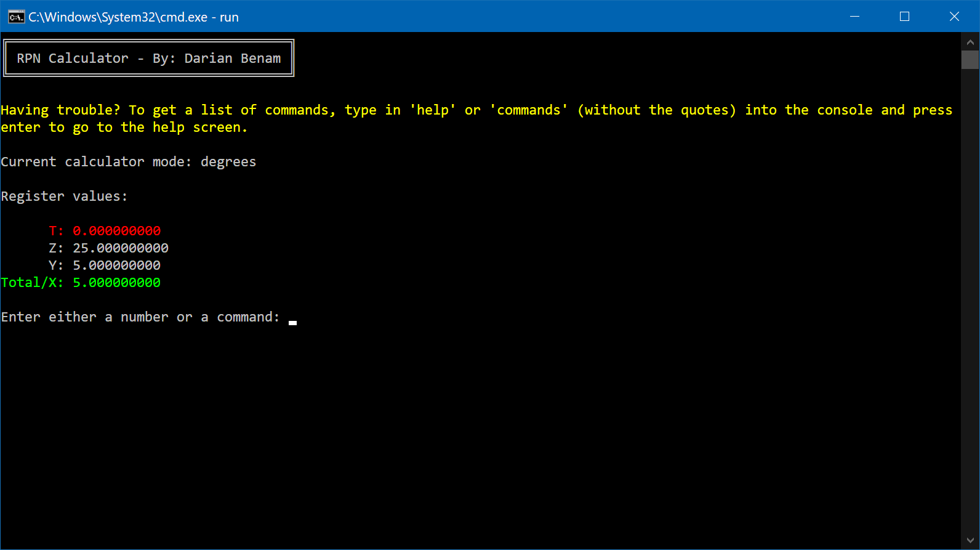This screenshot has height=550, width=980.
Task: Maximize the cmd.exe window
Action: tap(904, 17)
